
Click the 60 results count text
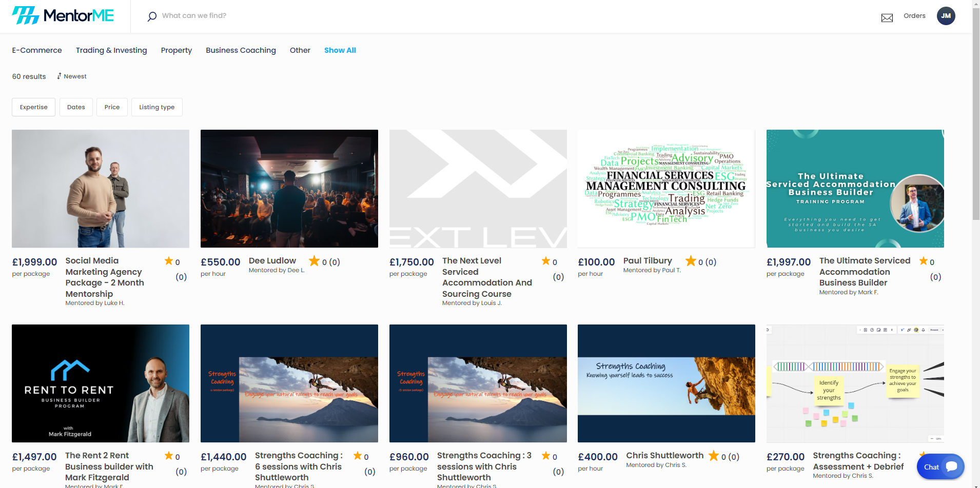tap(29, 76)
